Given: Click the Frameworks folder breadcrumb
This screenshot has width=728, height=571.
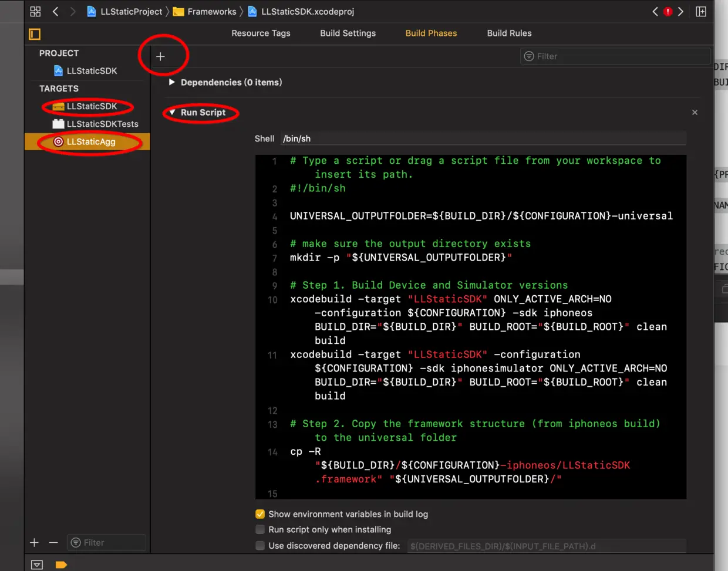Looking at the screenshot, I should pyautogui.click(x=204, y=12).
